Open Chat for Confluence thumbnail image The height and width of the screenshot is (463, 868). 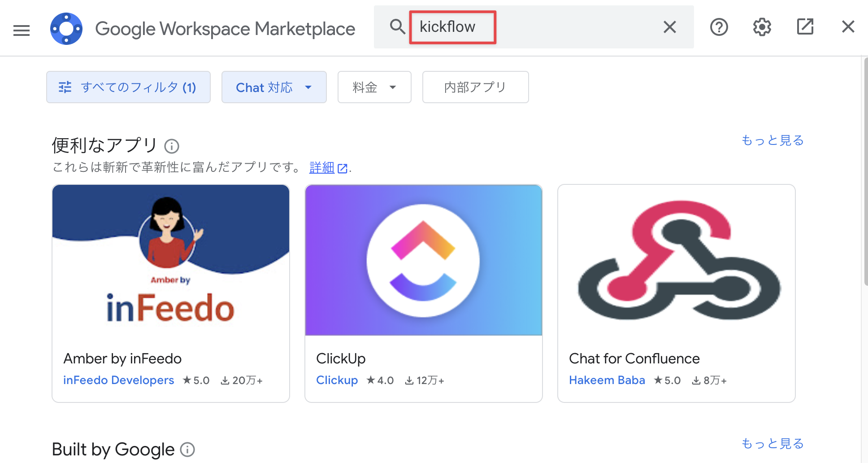[x=677, y=260]
